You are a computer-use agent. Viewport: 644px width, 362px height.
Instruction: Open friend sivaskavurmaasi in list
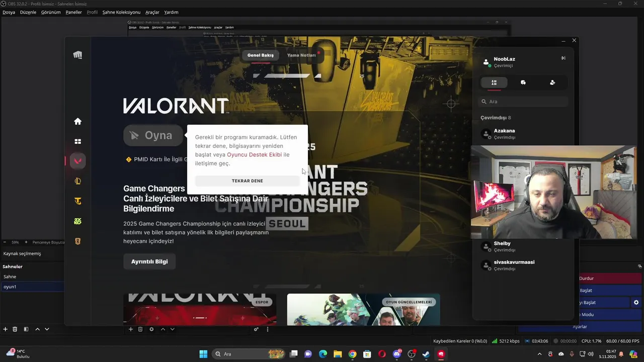523,265
